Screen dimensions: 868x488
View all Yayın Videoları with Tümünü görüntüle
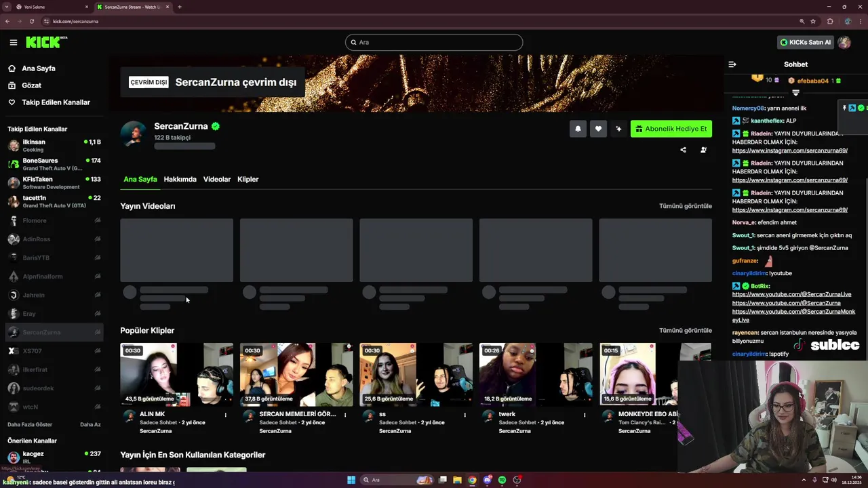tap(686, 206)
